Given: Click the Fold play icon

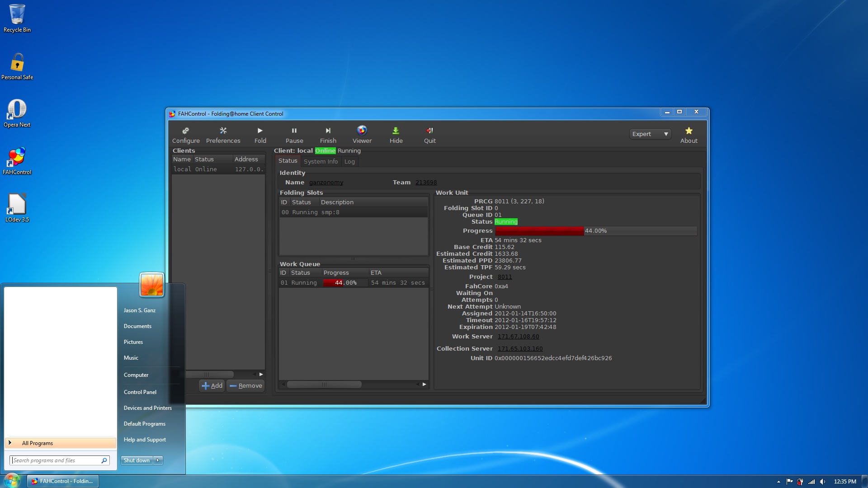Looking at the screenshot, I should [x=260, y=135].
